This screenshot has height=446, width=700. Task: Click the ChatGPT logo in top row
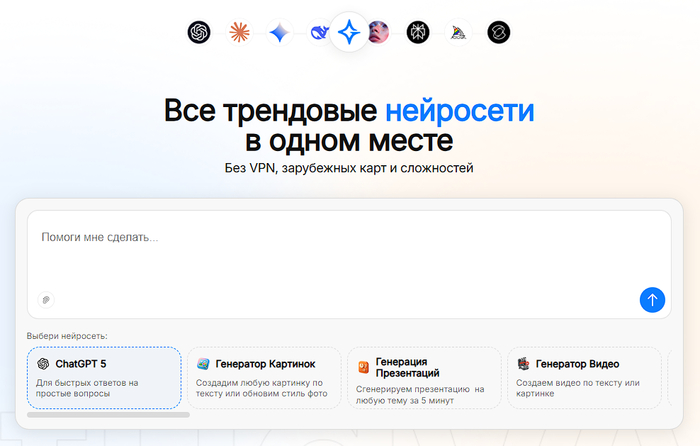[x=200, y=33]
